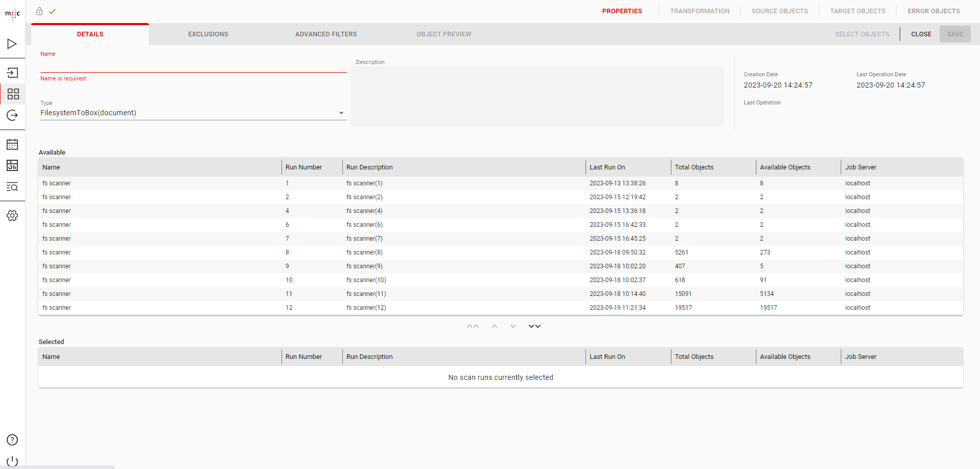This screenshot has width=980, height=469.
Task: Click the export circle-arrow sidebar icon
Action: (x=12, y=116)
